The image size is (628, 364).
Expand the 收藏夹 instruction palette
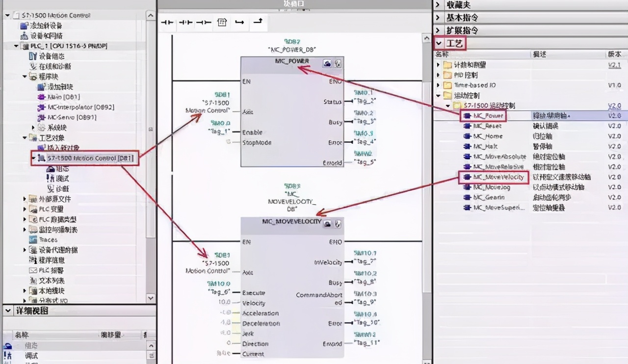pyautogui.click(x=439, y=5)
